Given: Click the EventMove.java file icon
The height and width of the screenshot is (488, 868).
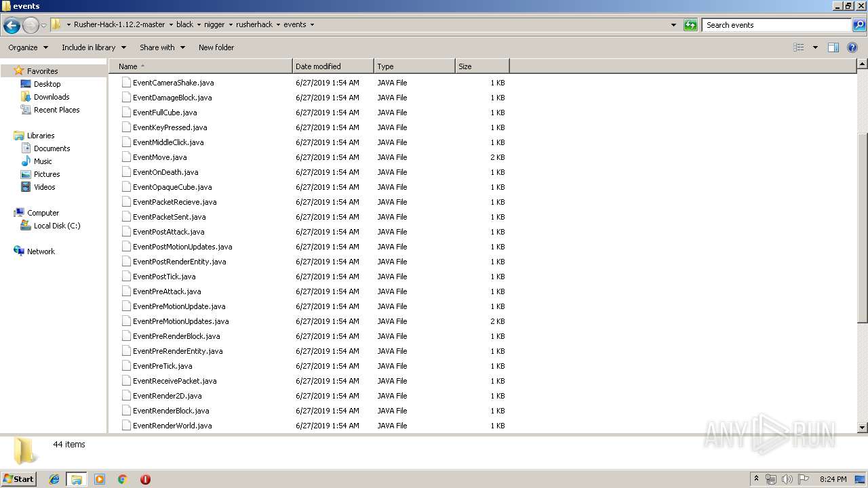Looking at the screenshot, I should click(x=126, y=157).
